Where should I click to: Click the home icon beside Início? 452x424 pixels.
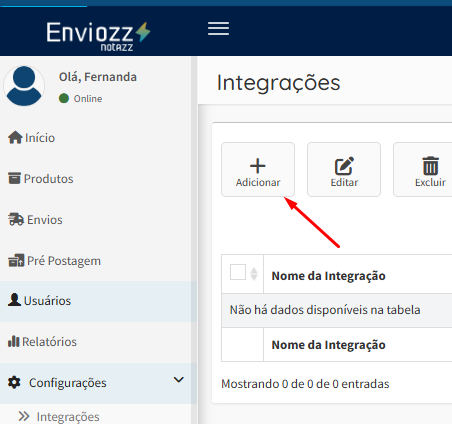[15, 137]
